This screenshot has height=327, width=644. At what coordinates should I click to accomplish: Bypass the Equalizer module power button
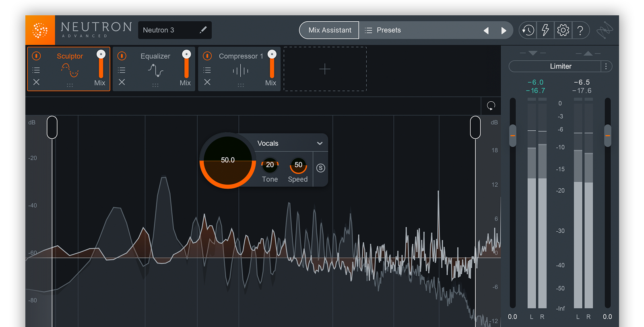pos(122,56)
